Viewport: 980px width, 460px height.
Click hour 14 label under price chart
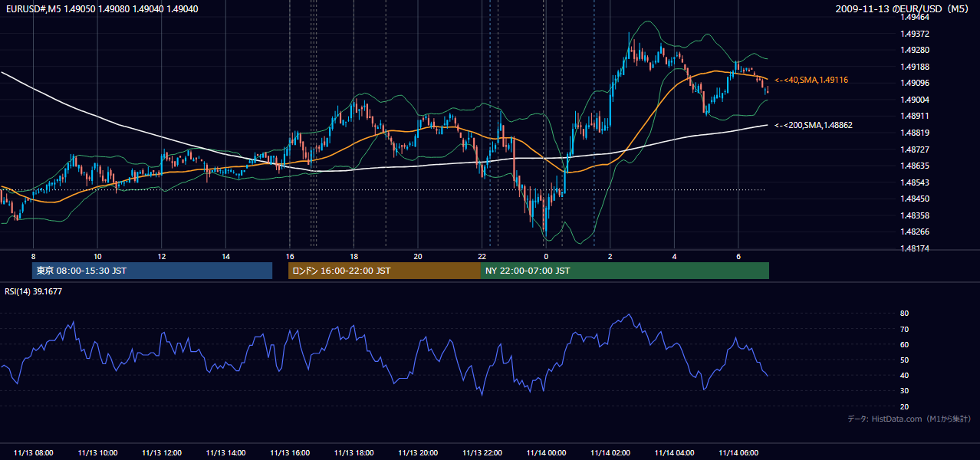click(x=225, y=256)
